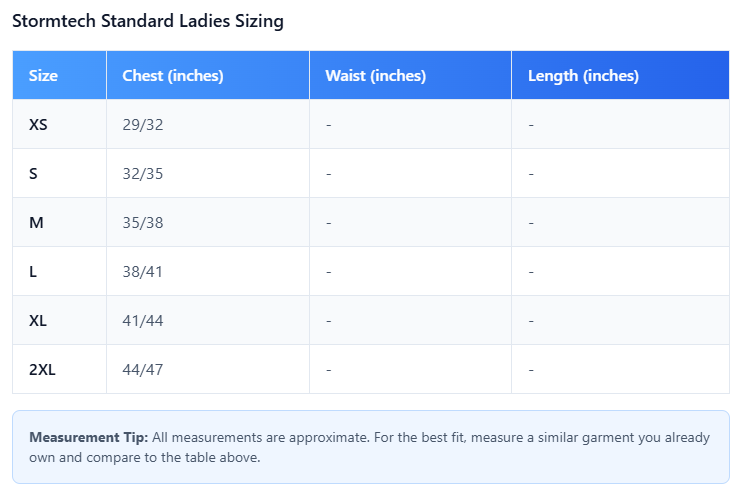This screenshot has height=494, width=741.
Task: Click the 44/47 chest measurement cell
Action: coord(208,369)
